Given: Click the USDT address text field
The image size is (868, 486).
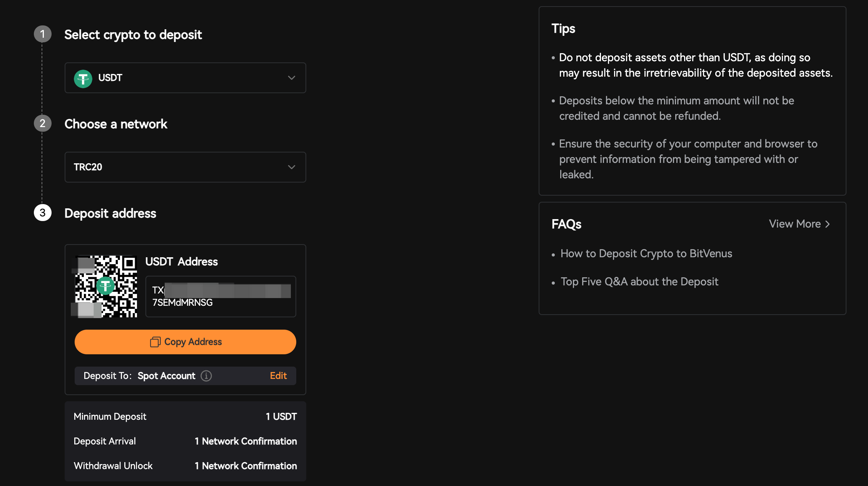Looking at the screenshot, I should 221,297.
